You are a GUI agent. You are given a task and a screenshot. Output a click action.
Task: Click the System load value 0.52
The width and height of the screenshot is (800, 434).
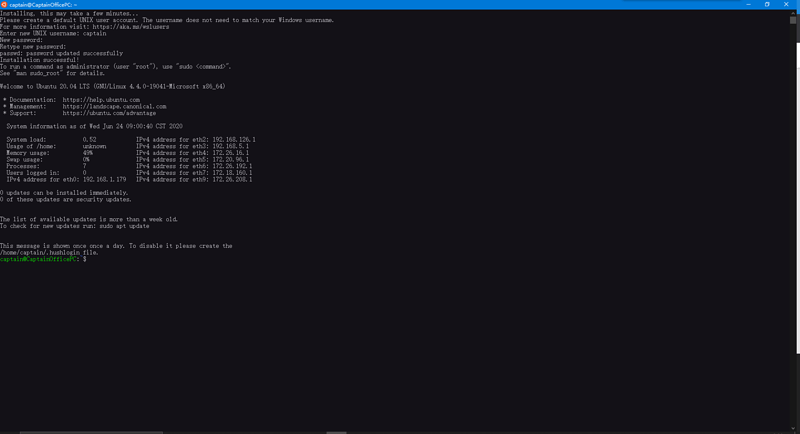89,140
